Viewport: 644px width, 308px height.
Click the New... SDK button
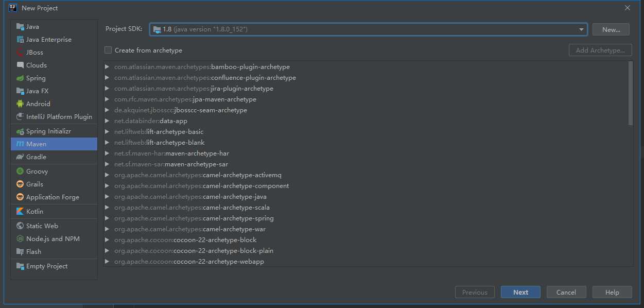click(611, 29)
